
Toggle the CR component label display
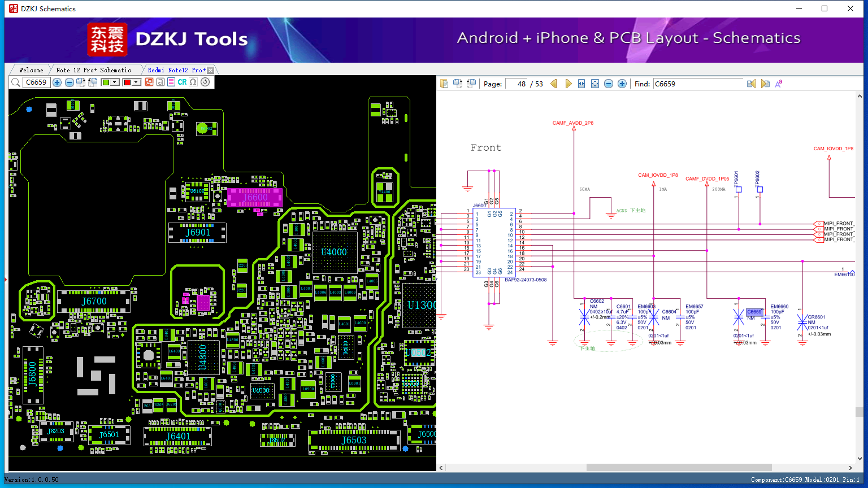(x=182, y=82)
